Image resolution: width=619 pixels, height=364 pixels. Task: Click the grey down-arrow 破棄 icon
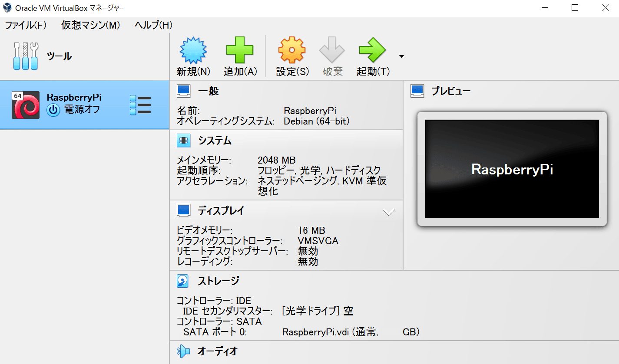click(332, 50)
